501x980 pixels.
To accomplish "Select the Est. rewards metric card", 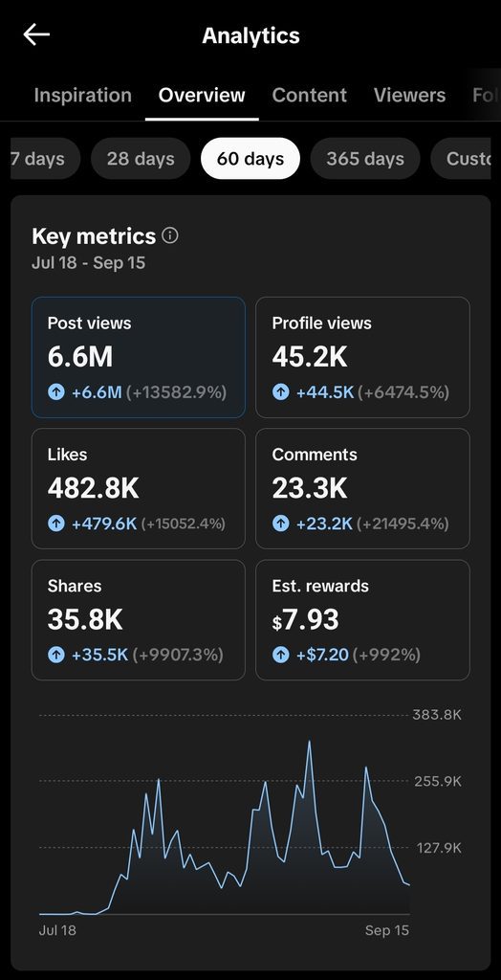I will point(362,620).
